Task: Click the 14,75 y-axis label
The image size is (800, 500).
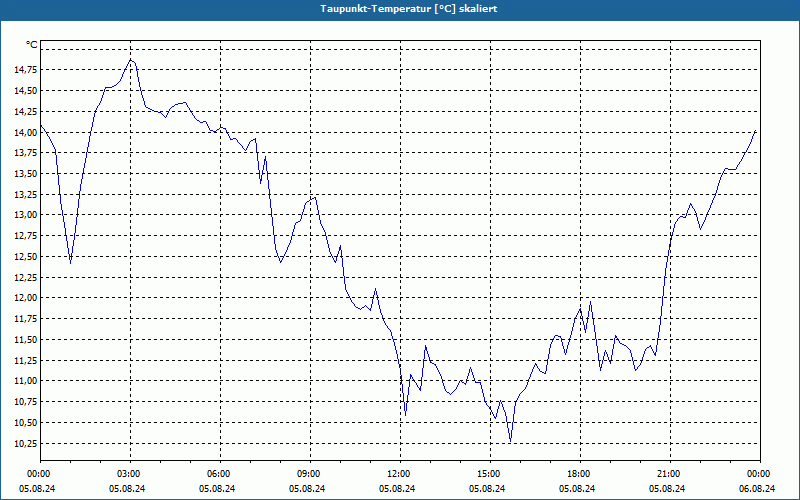Action: click(25, 70)
